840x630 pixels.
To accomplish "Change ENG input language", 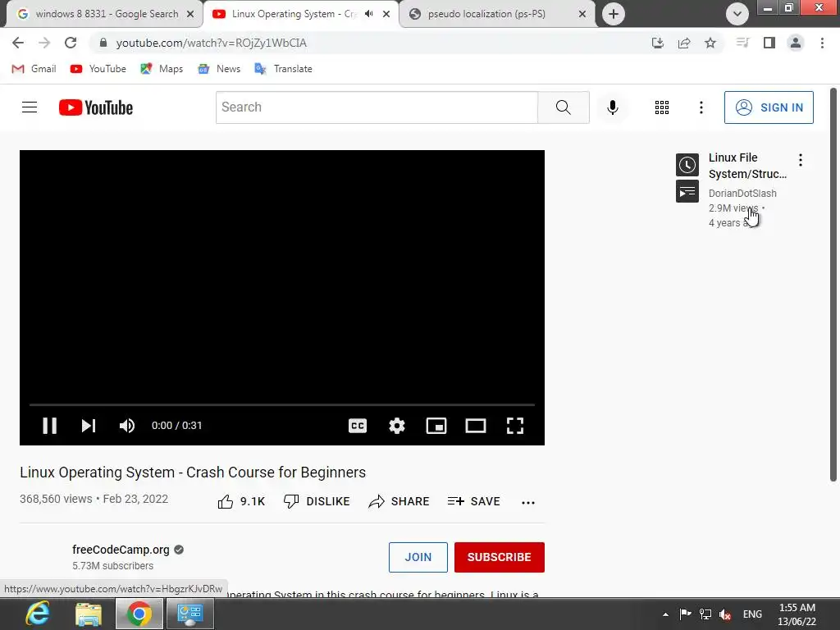I will click(x=753, y=614).
